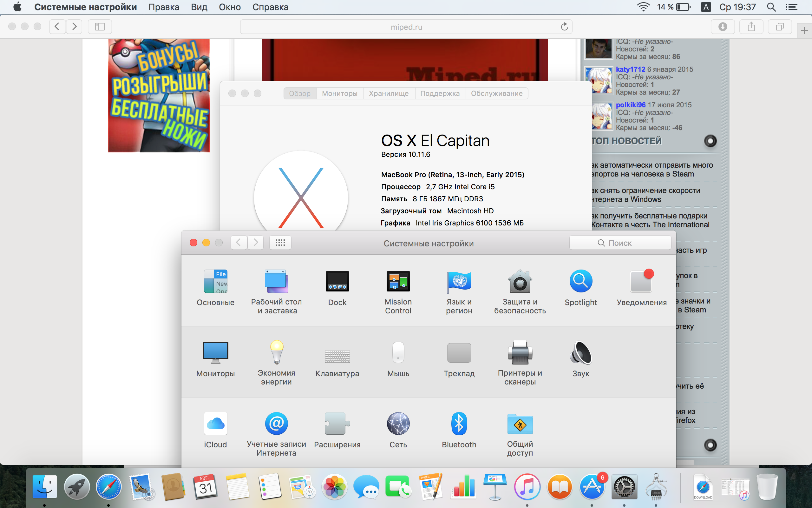
Task: Open Spotlight preferences pane
Action: (581, 288)
